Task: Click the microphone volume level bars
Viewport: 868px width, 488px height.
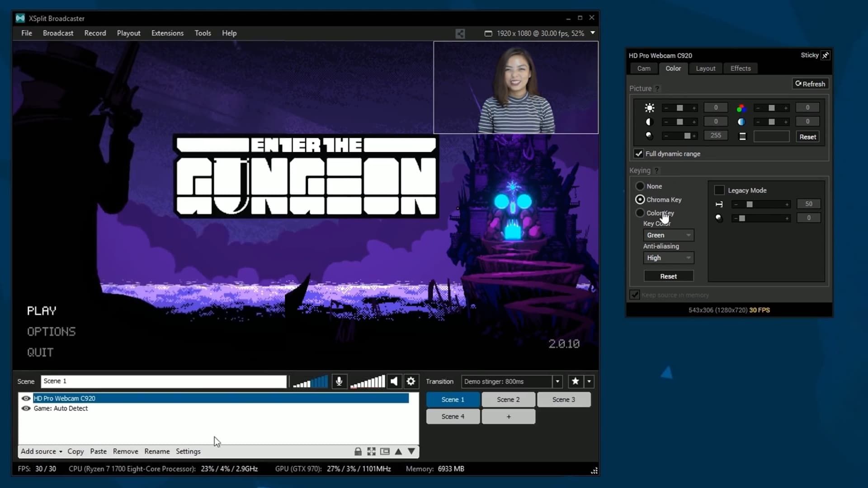Action: coord(310,381)
